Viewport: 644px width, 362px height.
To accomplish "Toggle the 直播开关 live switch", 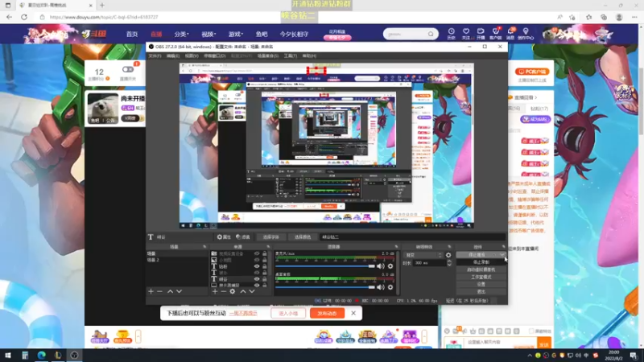I will point(128,69).
